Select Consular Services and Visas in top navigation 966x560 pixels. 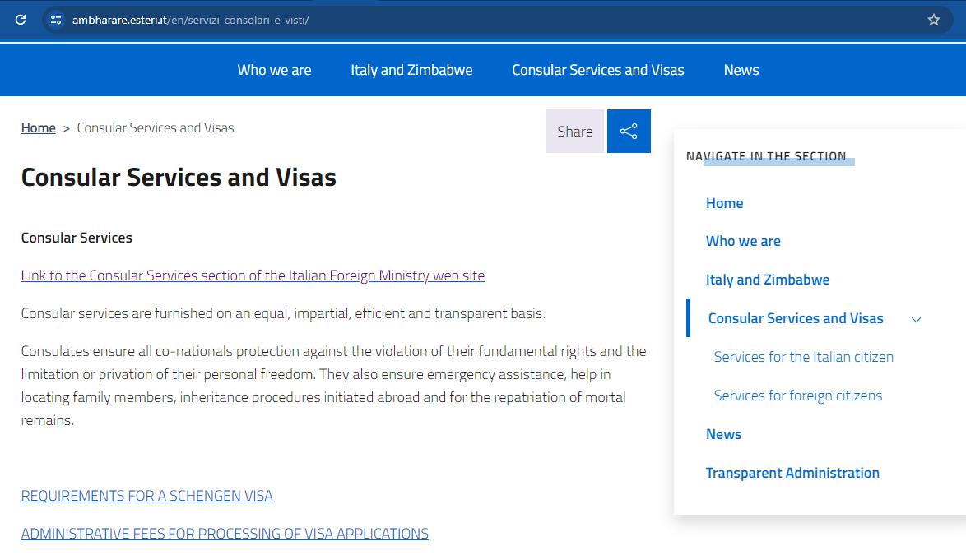tap(598, 70)
